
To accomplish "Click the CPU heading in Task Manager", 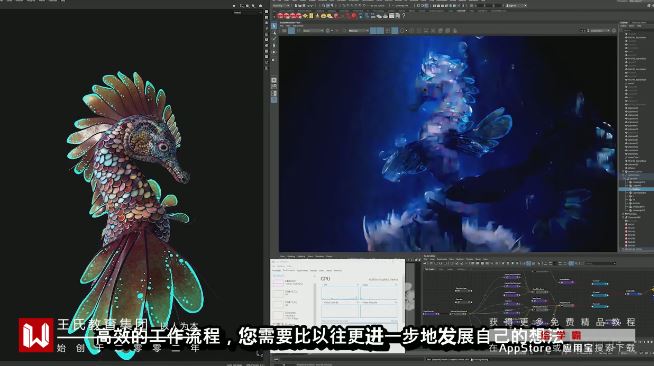I will pyautogui.click(x=326, y=278).
